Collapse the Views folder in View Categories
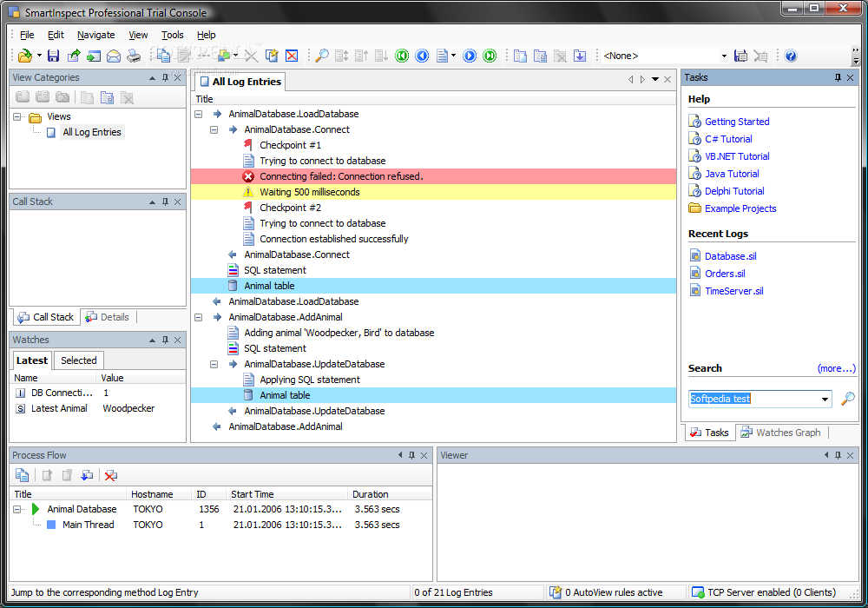The height and width of the screenshot is (608, 868). click(17, 117)
